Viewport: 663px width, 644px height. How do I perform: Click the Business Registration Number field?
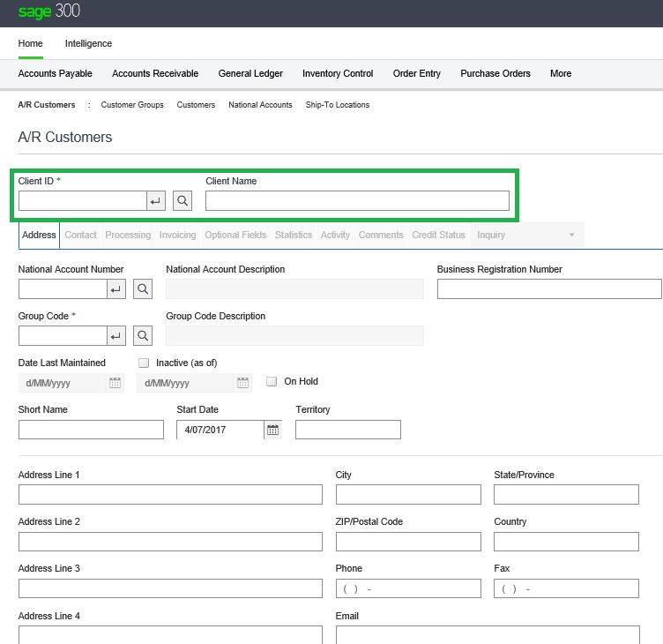[549, 289]
